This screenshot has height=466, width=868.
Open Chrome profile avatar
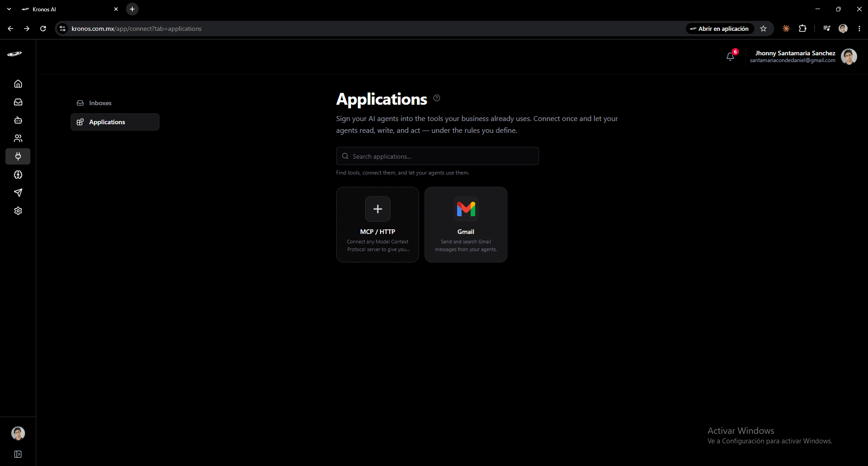pyautogui.click(x=843, y=29)
